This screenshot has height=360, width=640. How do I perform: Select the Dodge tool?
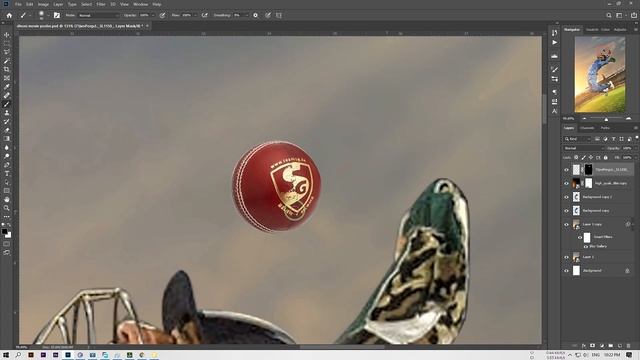[x=7, y=156]
